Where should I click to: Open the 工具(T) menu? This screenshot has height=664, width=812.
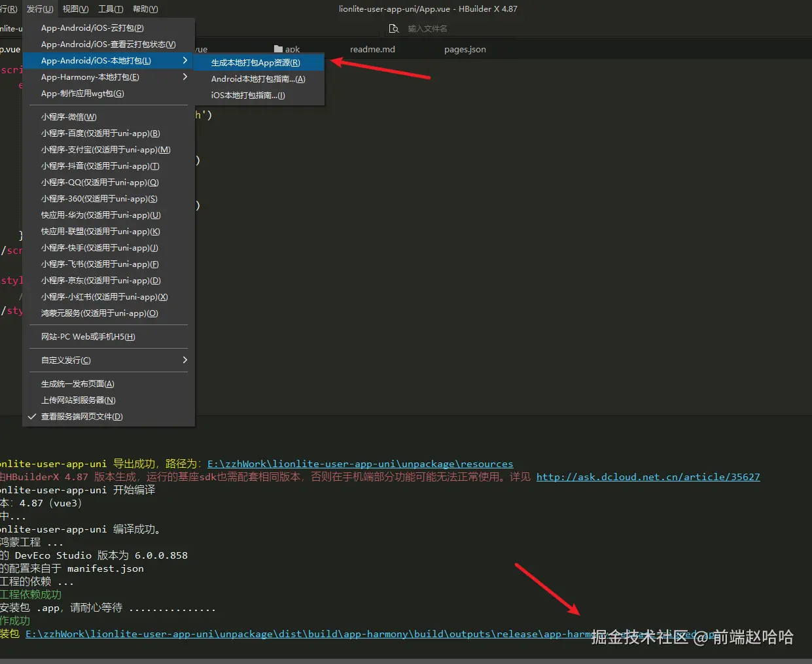(111, 9)
